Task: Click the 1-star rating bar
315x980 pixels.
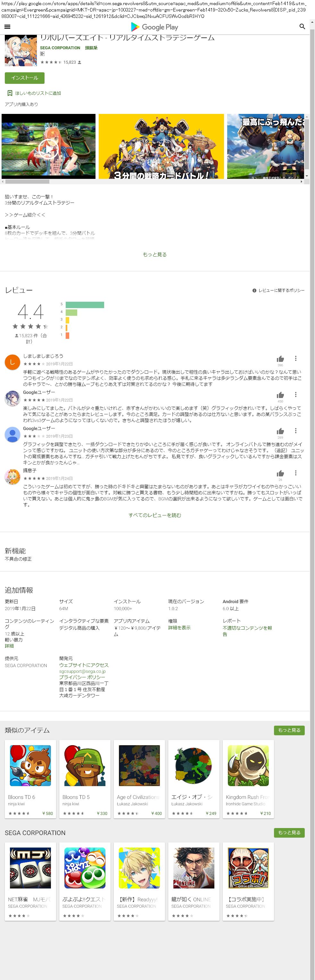Action: pos(67,336)
